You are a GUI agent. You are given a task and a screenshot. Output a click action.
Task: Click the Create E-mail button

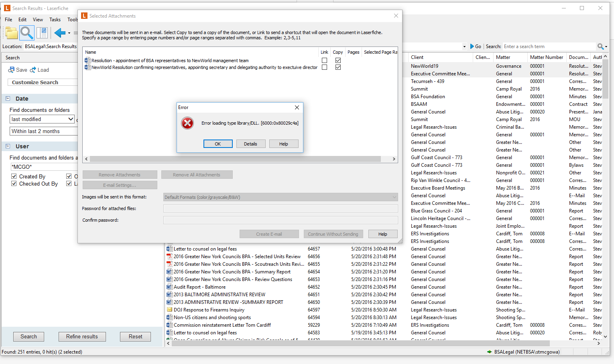(269, 234)
